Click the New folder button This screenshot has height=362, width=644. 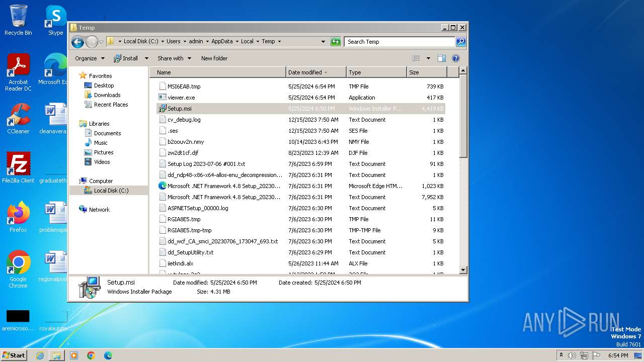(214, 58)
